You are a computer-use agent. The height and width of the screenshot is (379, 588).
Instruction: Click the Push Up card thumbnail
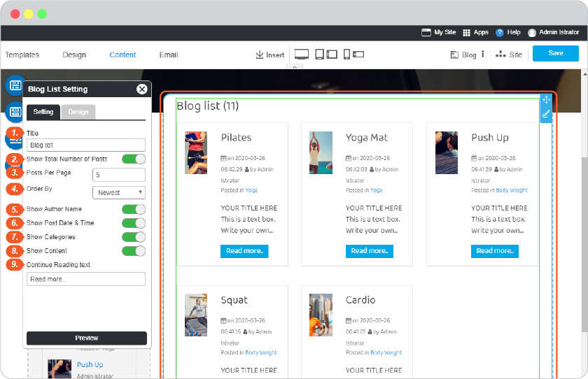point(447,153)
